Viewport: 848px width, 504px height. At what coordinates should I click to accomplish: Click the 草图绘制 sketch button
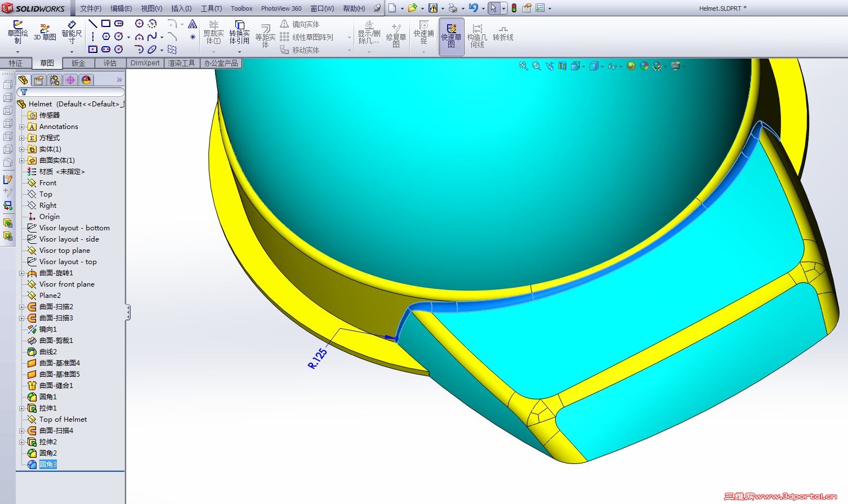coord(17,33)
